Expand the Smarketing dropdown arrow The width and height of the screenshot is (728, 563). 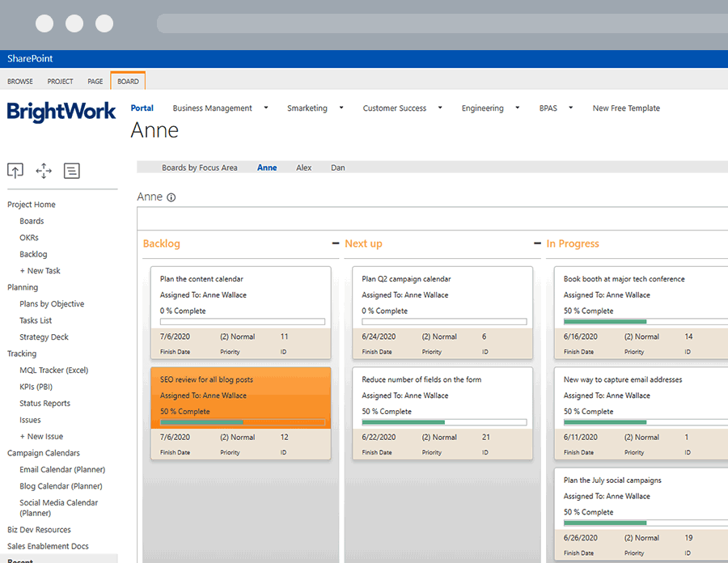341,108
